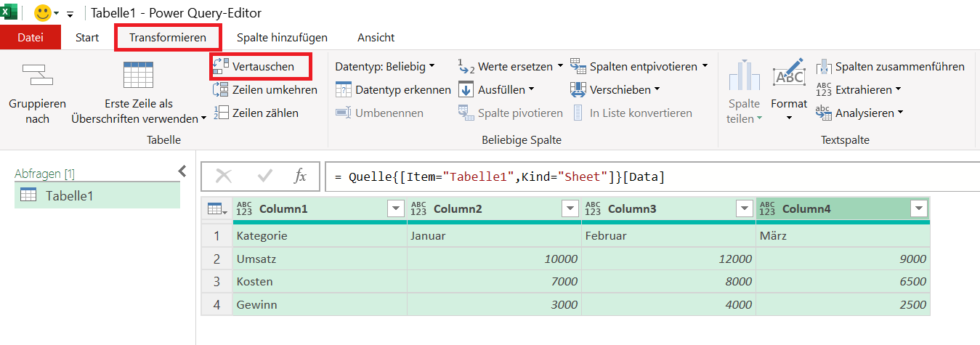The image size is (980, 345).
Task: Click the Extrahieren icon
Action: (824, 89)
